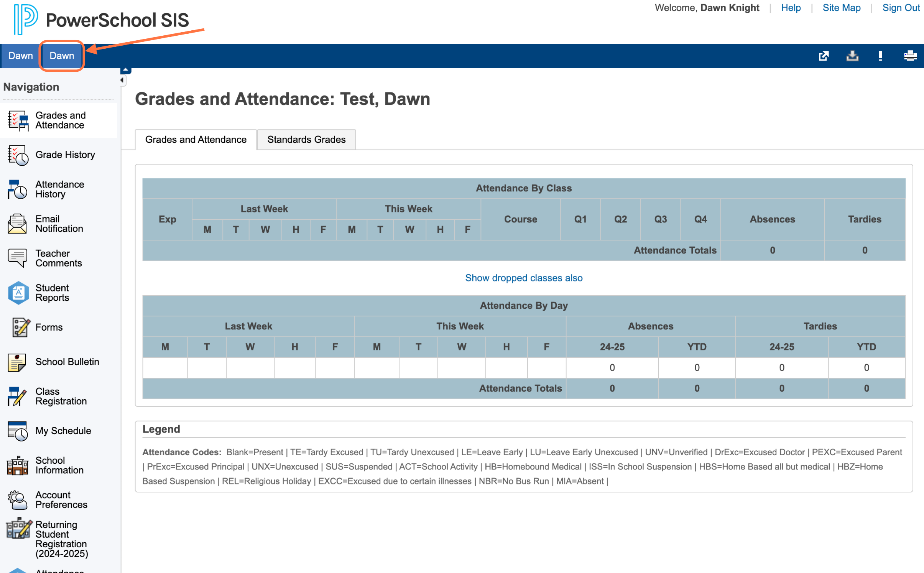The image size is (924, 573).
Task: Open Returning Student Registration (2024-2025) link
Action: 62,539
